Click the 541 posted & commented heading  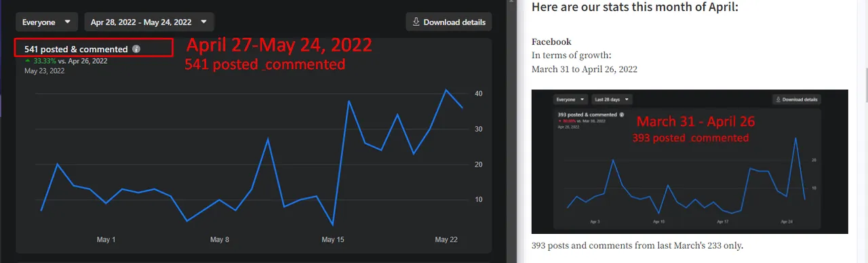[x=76, y=49]
